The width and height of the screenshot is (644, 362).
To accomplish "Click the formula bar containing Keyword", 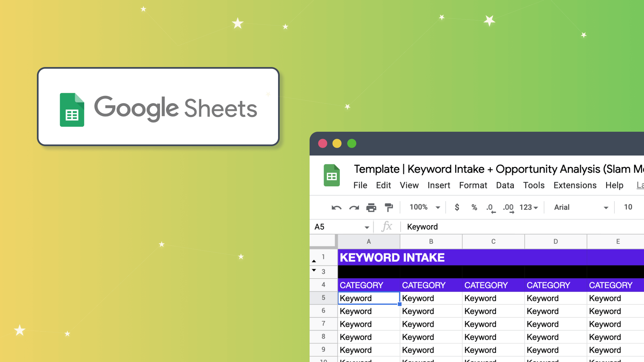I will (x=522, y=227).
